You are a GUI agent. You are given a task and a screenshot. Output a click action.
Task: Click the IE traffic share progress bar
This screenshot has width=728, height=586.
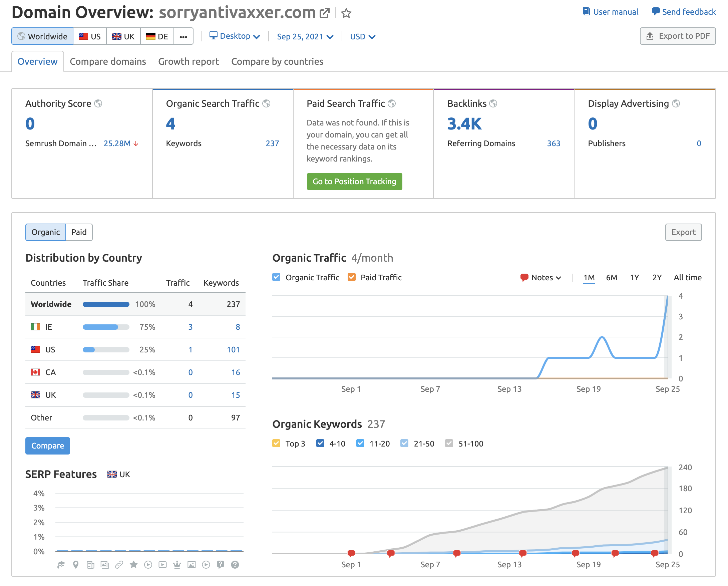coord(106,327)
